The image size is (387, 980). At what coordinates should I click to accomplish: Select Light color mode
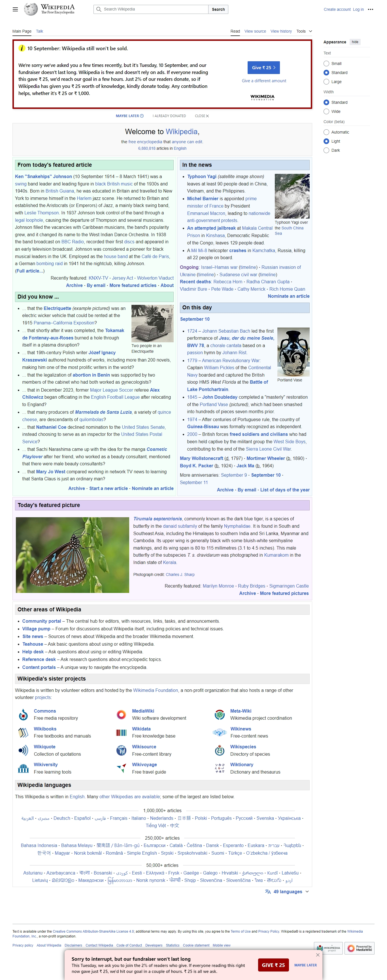(326, 141)
